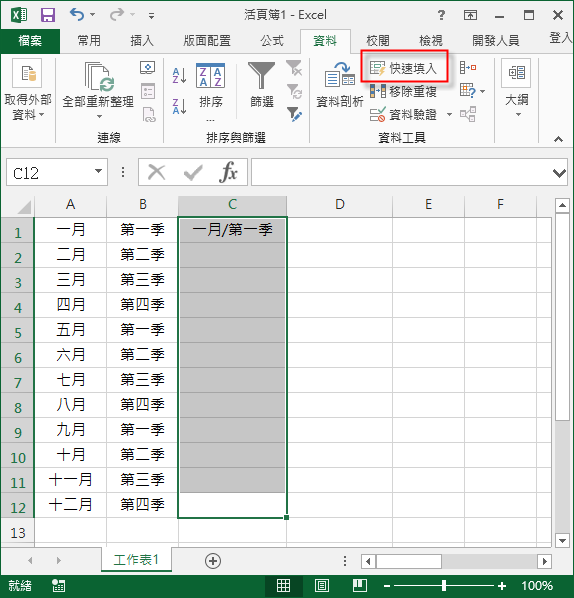
Task: Expand the Data Validation dropdown arrow
Action: point(449,114)
